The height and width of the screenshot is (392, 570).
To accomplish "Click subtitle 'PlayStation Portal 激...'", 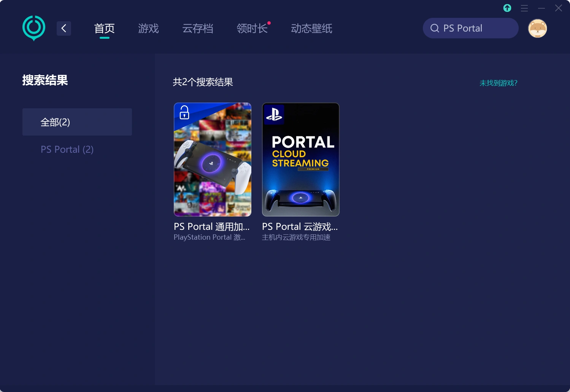I will point(210,237).
